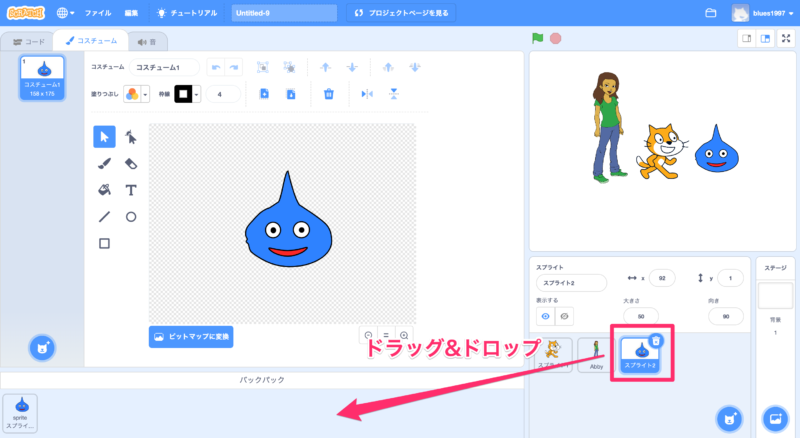Select the Brush tool

coord(104,163)
